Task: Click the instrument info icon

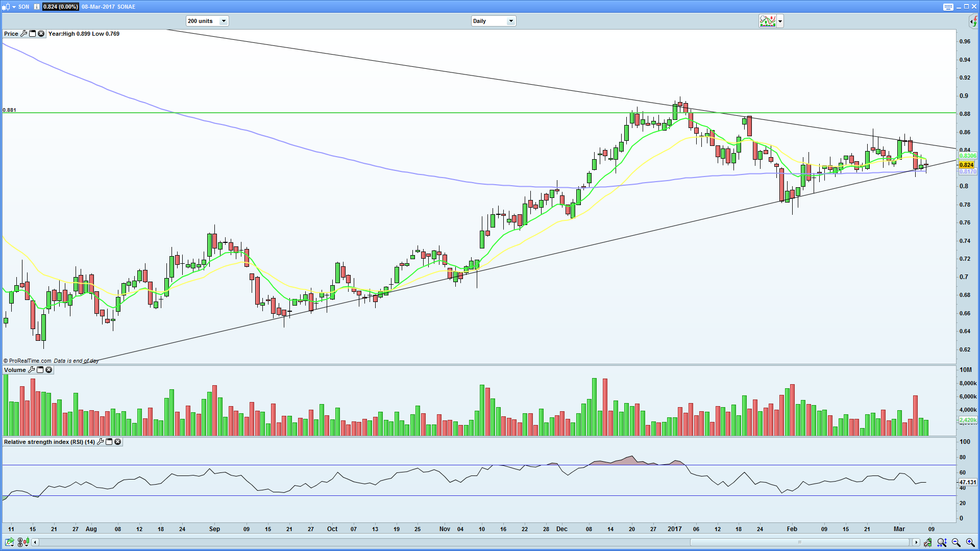Action: [x=37, y=7]
